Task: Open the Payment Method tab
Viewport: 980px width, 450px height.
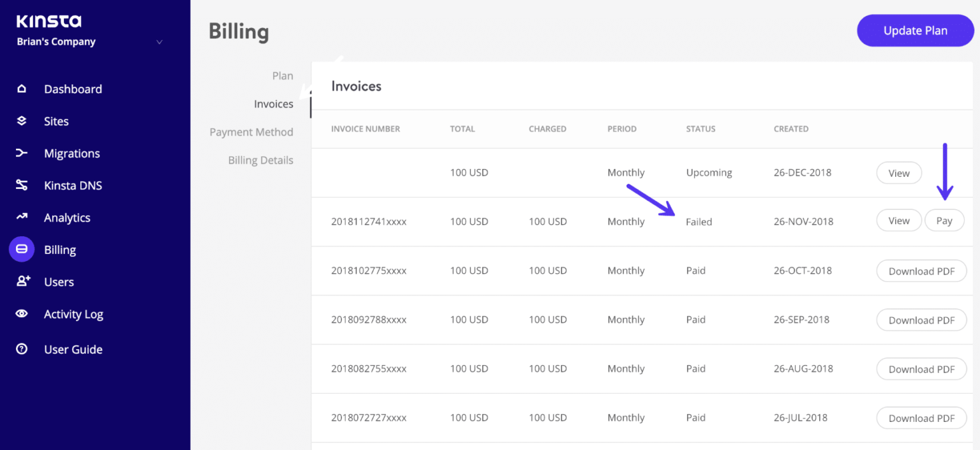Action: coord(251,131)
